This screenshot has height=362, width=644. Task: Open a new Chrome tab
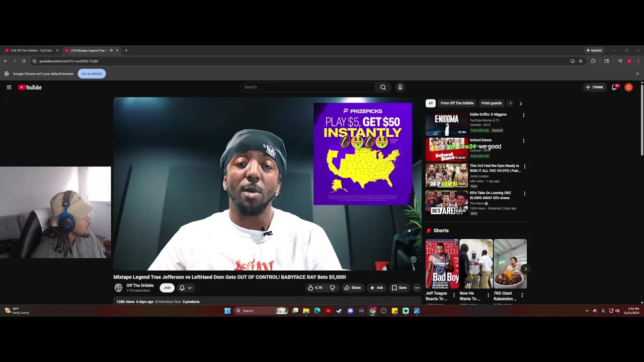point(126,50)
